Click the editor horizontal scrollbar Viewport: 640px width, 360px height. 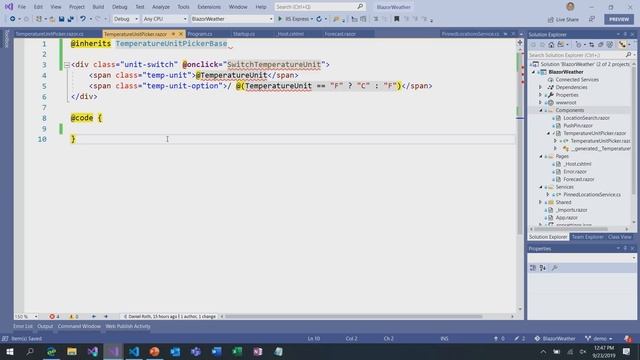[353, 316]
